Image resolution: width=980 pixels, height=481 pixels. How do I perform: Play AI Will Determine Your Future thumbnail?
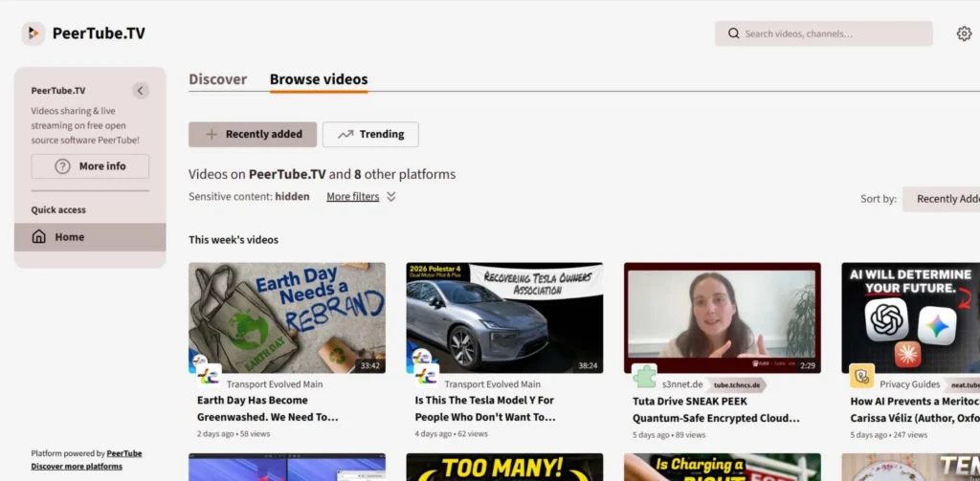click(x=911, y=318)
